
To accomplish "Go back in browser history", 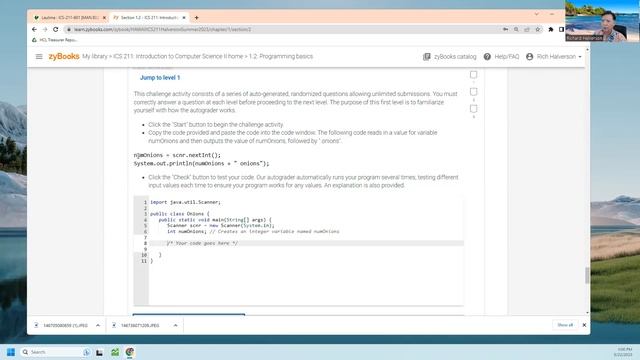I will click(34, 29).
